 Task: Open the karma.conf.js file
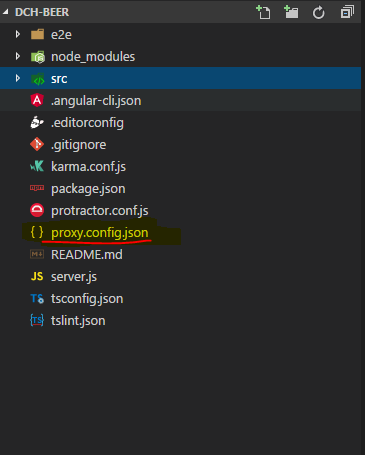point(88,167)
